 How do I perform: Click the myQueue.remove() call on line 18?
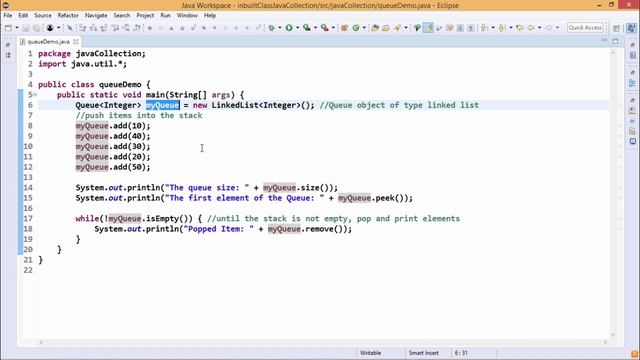tap(307, 229)
